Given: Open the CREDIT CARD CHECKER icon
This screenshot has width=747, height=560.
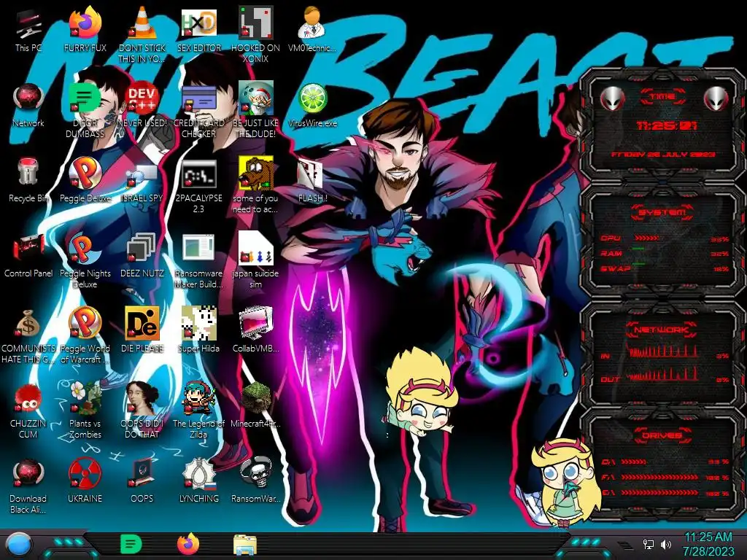Looking at the screenshot, I should [198, 111].
